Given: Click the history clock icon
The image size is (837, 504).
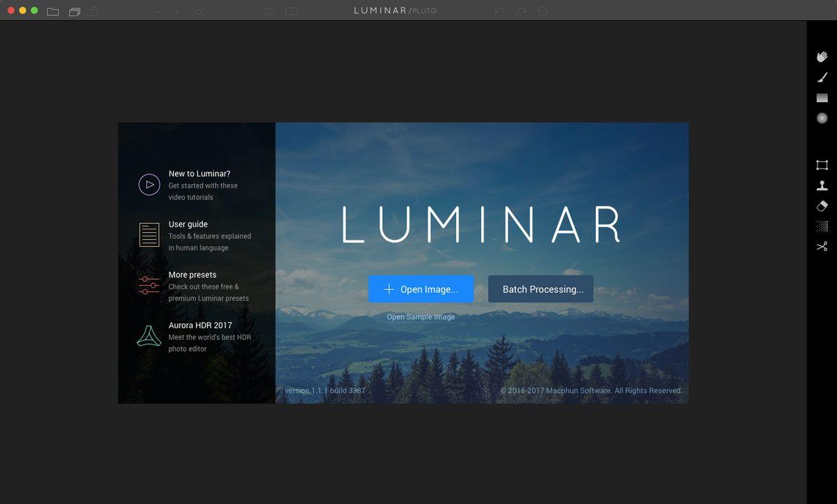Looking at the screenshot, I should click(543, 11).
